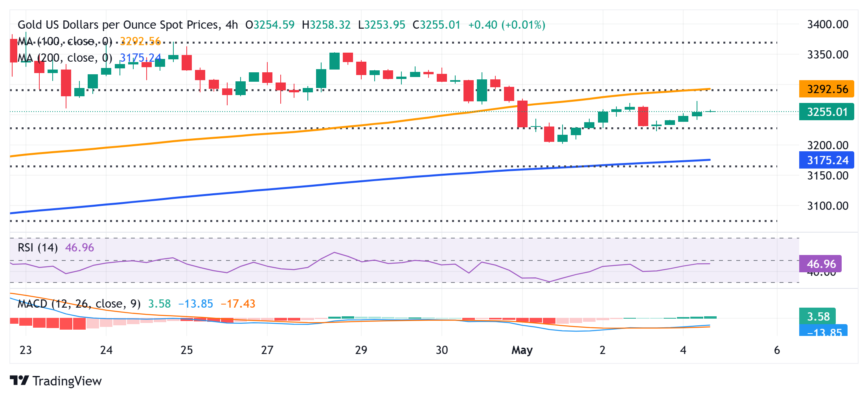The width and height of the screenshot is (868, 398).
Task: Click the MACD (12, 26, close, 9) label
Action: pyautogui.click(x=79, y=304)
